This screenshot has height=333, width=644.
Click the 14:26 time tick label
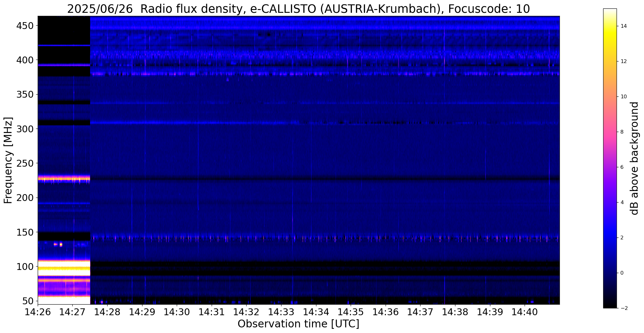38,312
